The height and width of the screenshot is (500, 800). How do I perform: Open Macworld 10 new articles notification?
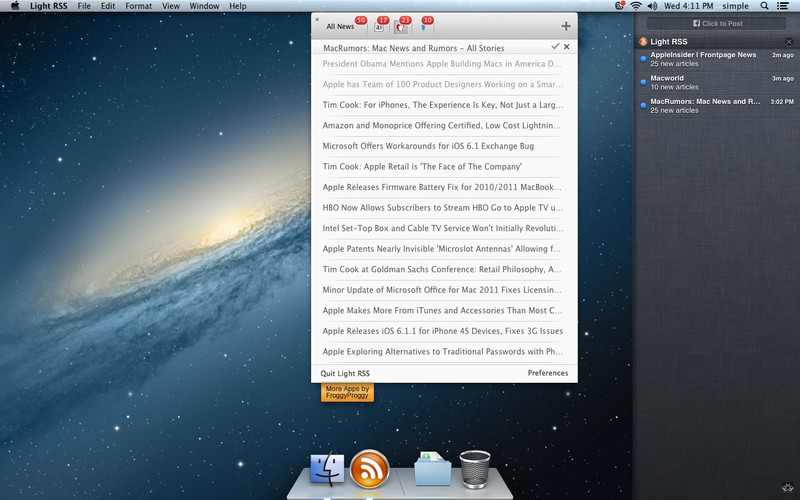coord(716,83)
